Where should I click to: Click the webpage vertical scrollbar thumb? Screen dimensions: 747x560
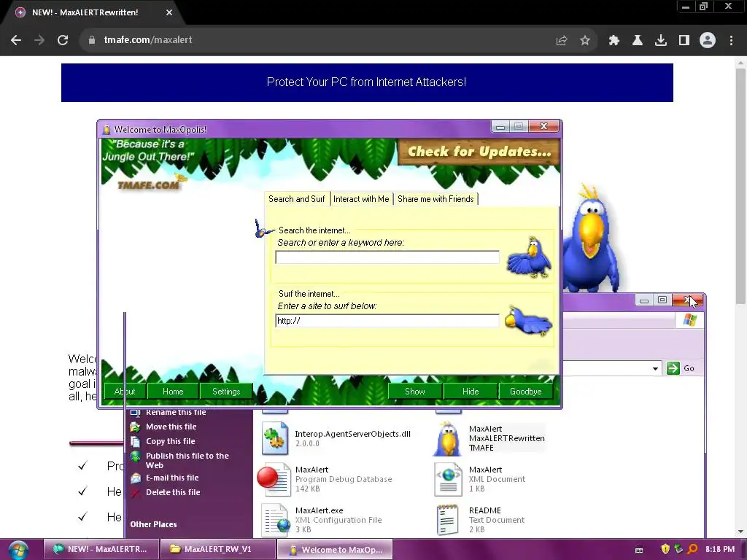pyautogui.click(x=740, y=186)
